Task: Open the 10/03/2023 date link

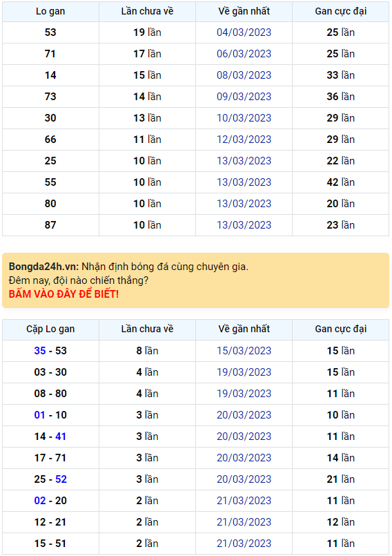Action: pyautogui.click(x=244, y=117)
